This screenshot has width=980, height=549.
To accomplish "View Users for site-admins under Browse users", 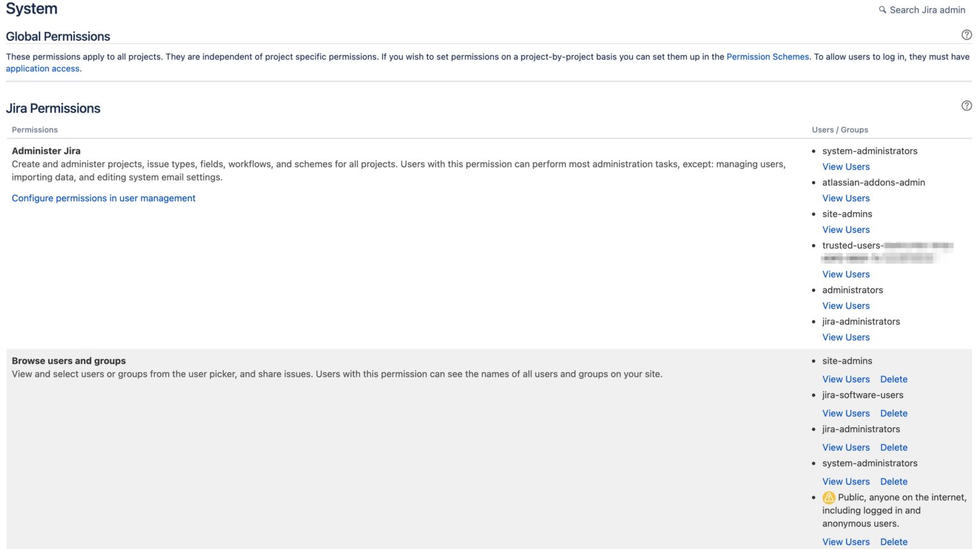I will coord(846,379).
